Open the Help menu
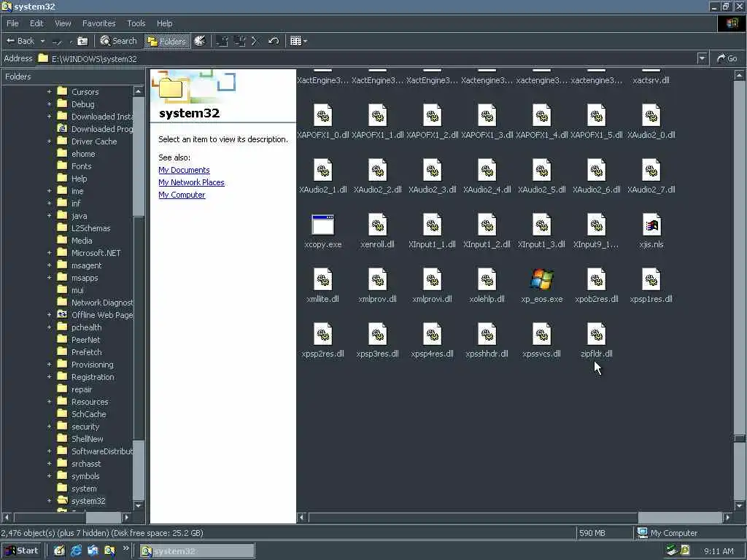Image resolution: width=747 pixels, height=560 pixels. coord(165,23)
